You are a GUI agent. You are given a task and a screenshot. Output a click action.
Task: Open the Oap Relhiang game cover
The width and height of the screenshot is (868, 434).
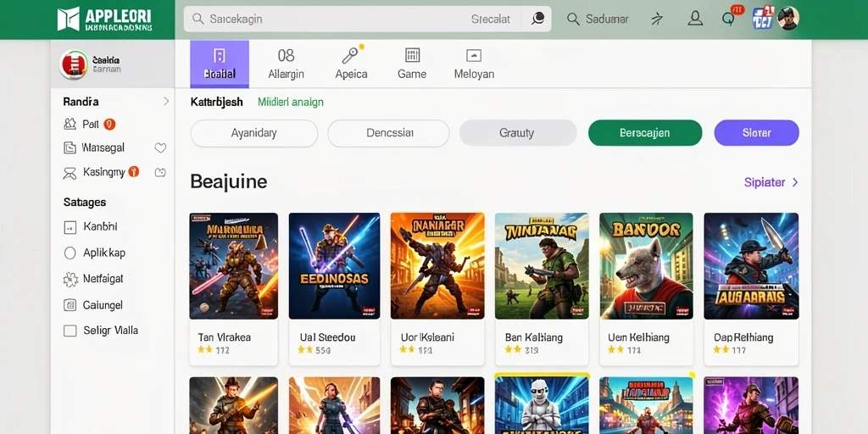(x=751, y=265)
